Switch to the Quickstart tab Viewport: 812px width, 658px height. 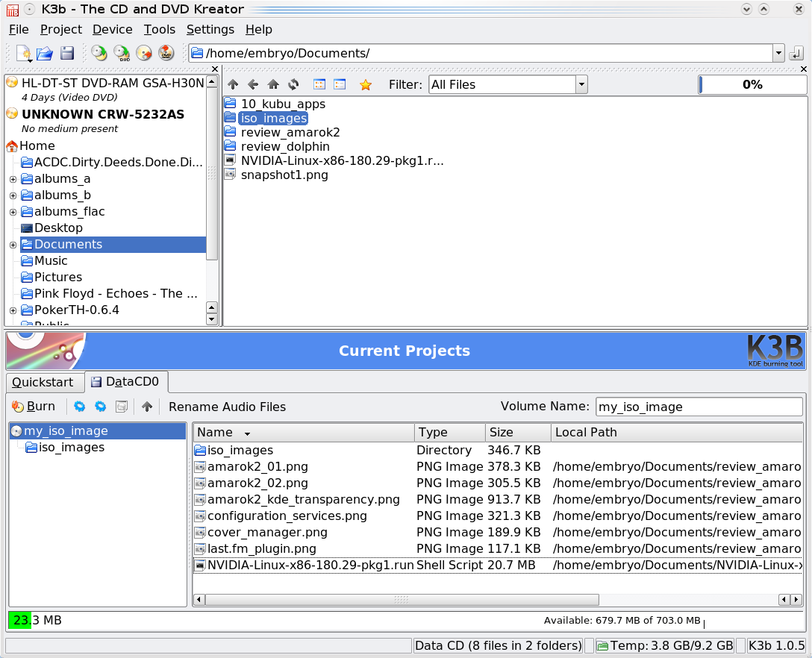pyautogui.click(x=43, y=383)
